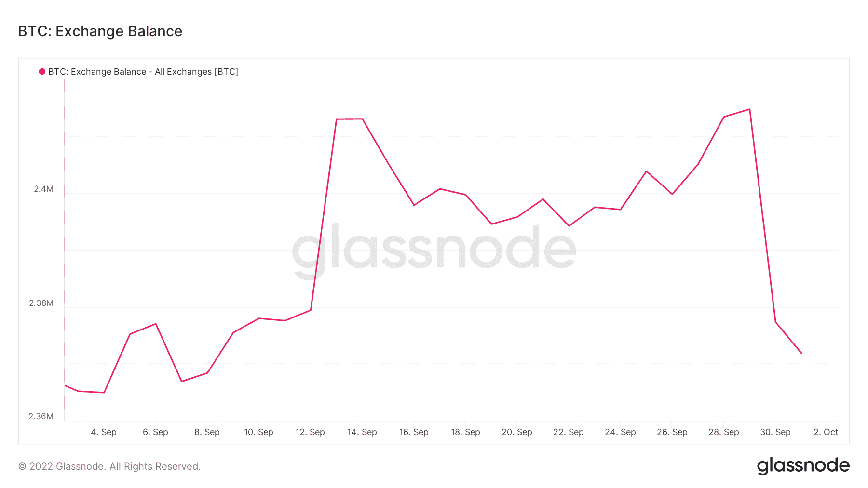Select the '22. Sep' date tick label
Viewport: 868px width, 488px height.
click(x=569, y=432)
